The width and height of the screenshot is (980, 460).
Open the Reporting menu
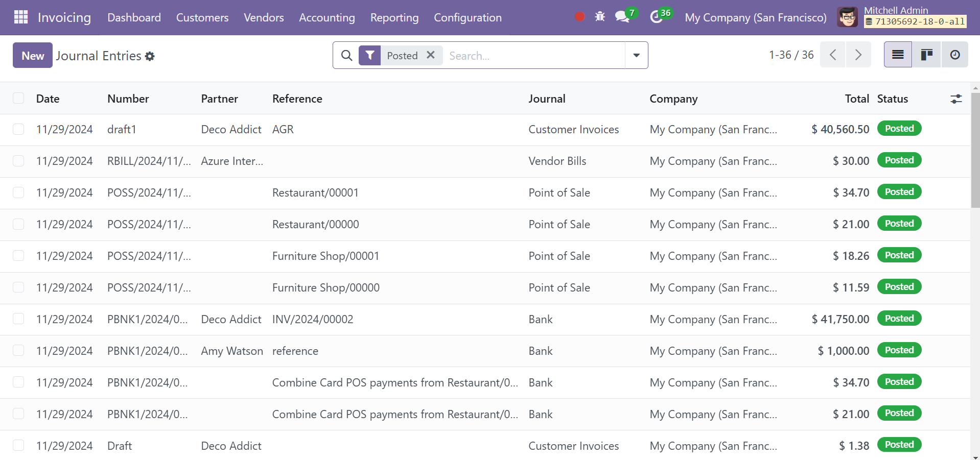click(394, 17)
